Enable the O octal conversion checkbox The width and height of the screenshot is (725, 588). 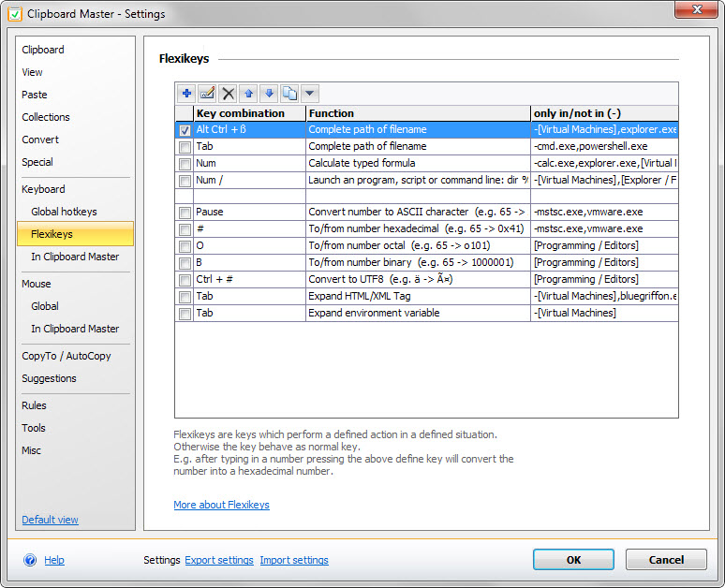(x=185, y=246)
